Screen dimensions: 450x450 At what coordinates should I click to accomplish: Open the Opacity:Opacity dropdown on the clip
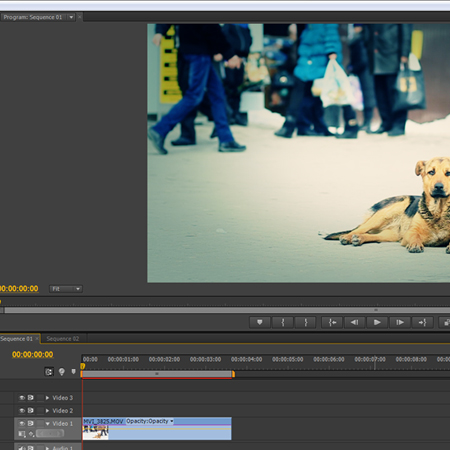pos(172,421)
